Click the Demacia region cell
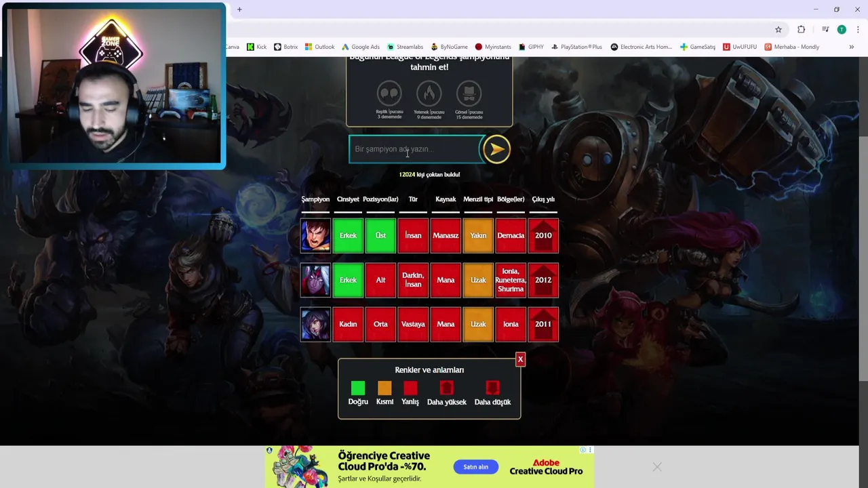868x488 pixels. tap(511, 235)
